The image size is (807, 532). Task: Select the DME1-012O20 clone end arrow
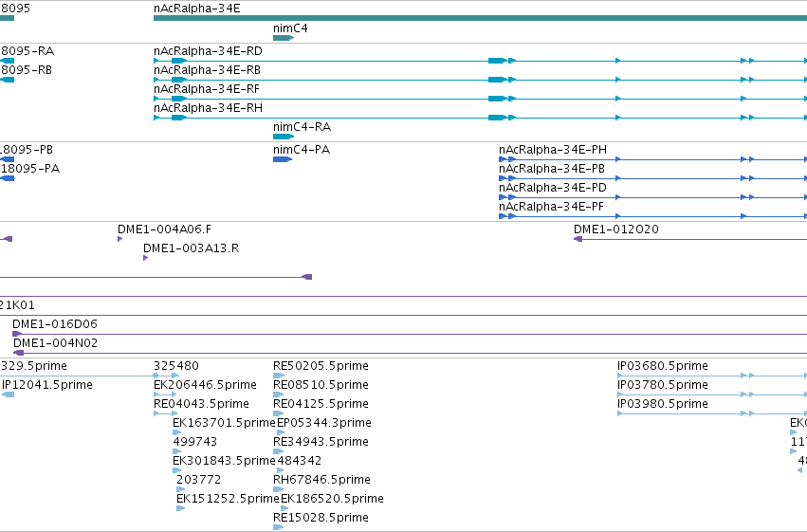click(578, 239)
